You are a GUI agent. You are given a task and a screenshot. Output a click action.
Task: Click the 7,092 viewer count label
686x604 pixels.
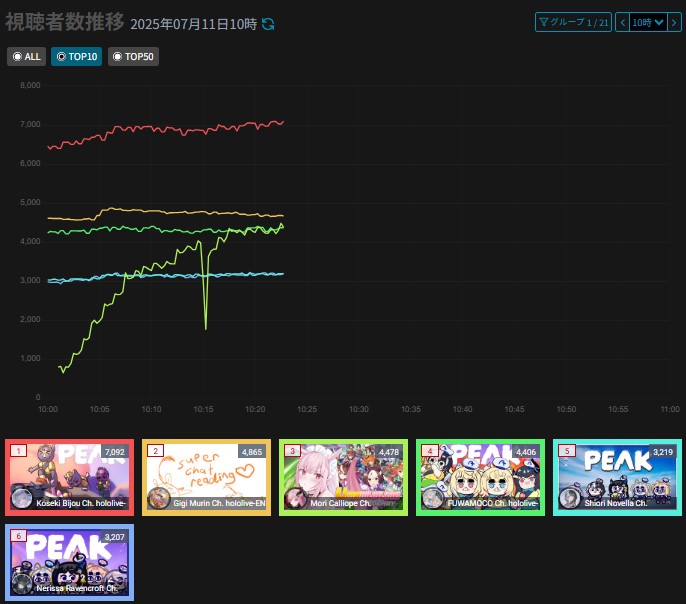[115, 452]
